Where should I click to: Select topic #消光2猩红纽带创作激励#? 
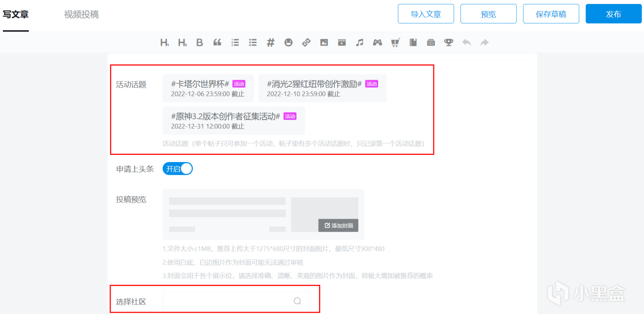coord(322,88)
